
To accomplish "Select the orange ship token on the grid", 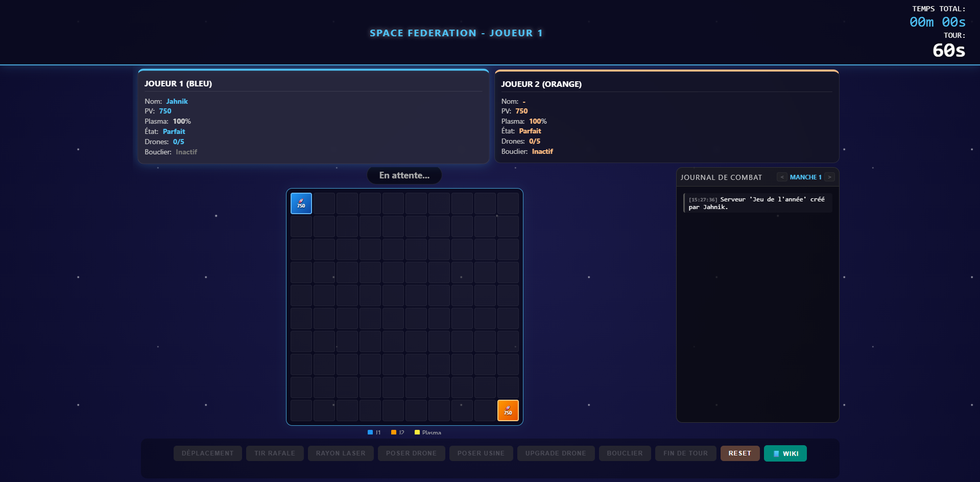I will [x=508, y=410].
